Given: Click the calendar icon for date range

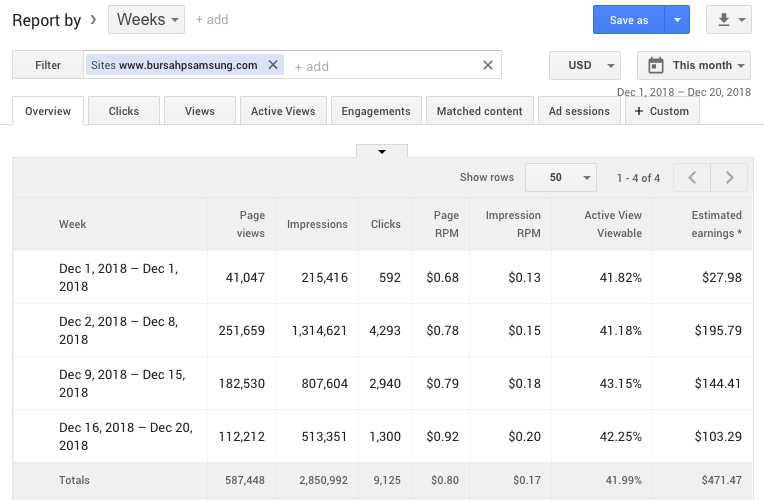Looking at the screenshot, I should pos(656,65).
